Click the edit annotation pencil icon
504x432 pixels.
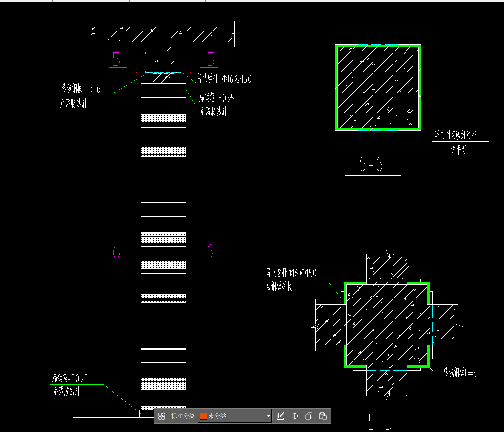[281, 416]
